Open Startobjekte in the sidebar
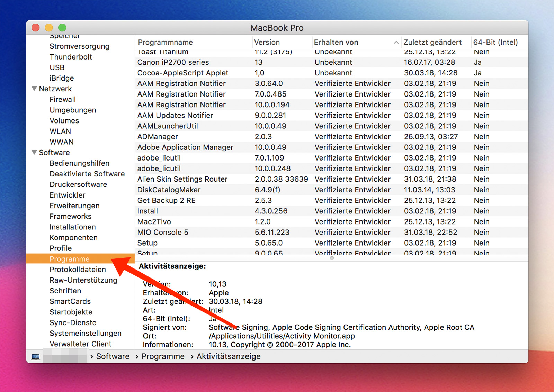Screen dimensions: 554x392 coord(71,312)
